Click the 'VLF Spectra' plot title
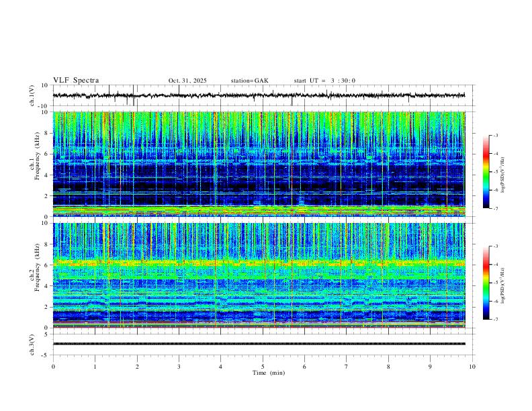The height and width of the screenshot is (411, 532). pos(76,81)
